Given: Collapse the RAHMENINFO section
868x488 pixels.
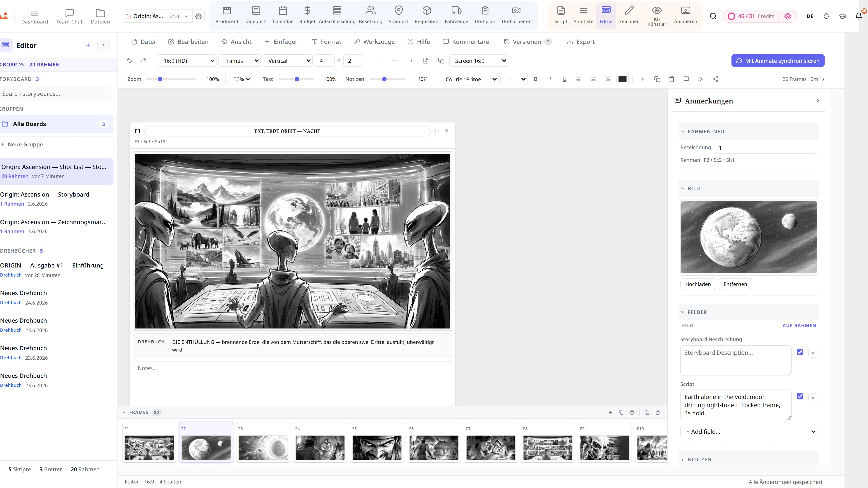Looking at the screenshot, I should click(x=749, y=131).
